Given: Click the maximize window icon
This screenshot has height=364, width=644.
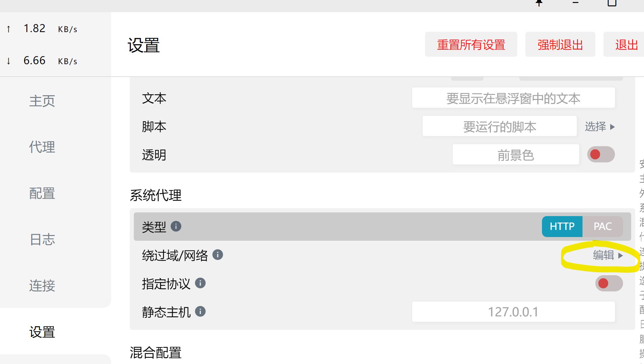Looking at the screenshot, I should click(612, 3).
